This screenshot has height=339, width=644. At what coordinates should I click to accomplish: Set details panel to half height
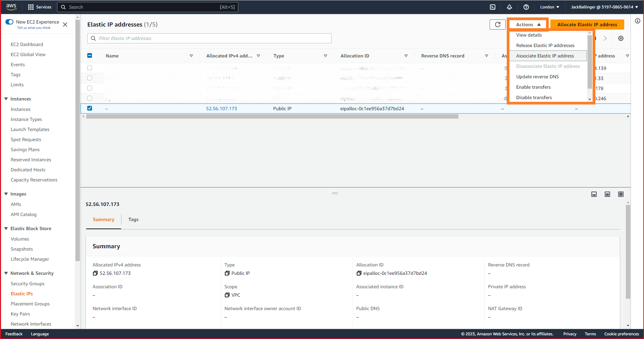tap(607, 194)
